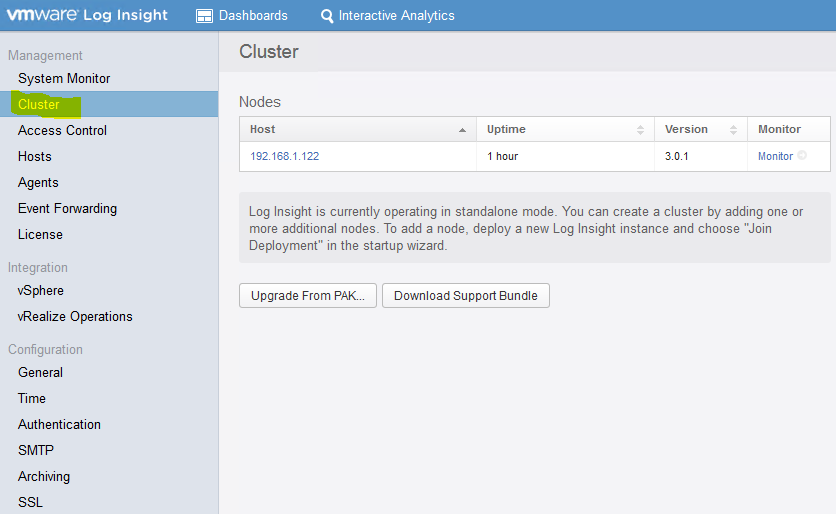Click the Monitor link for the node

click(x=775, y=156)
